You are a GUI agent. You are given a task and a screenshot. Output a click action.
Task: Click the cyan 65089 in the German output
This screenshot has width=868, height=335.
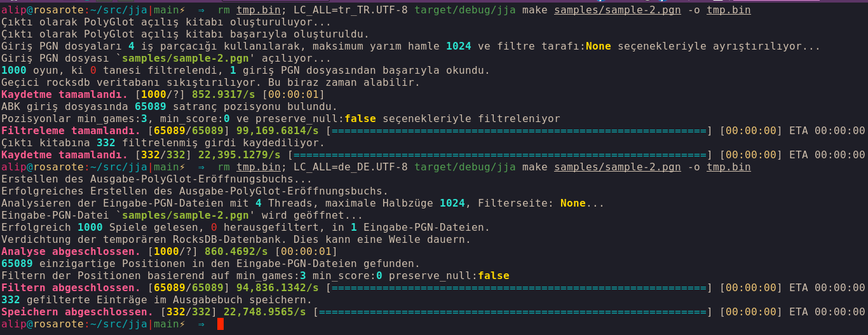(x=17, y=264)
